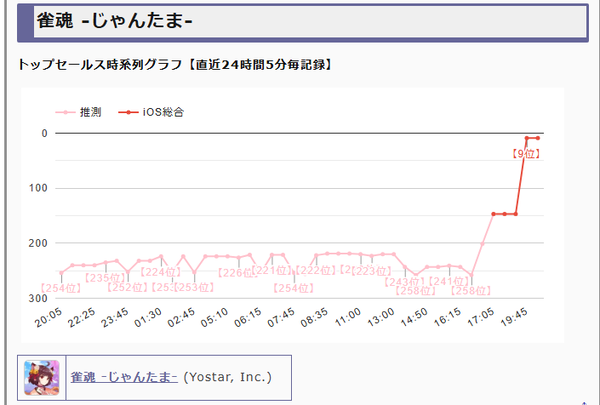Click the 【221位】 data label
The height and width of the screenshot is (405, 600).
pyautogui.click(x=271, y=271)
